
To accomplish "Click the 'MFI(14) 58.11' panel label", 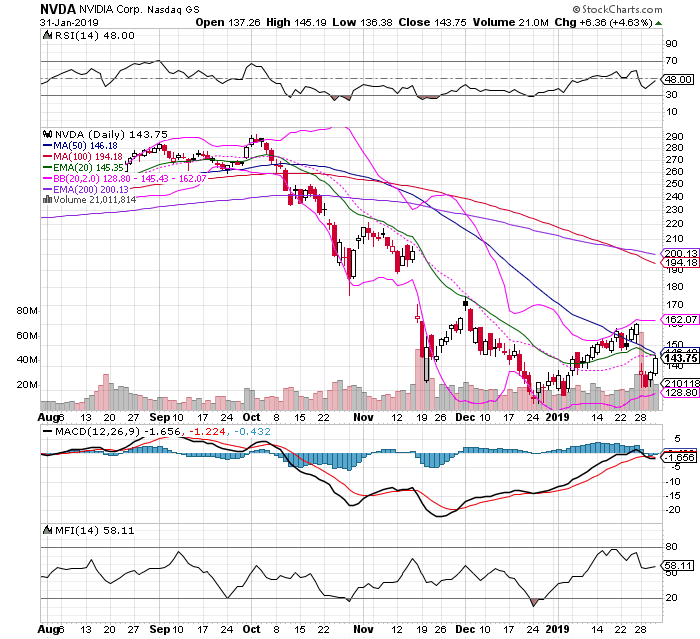I will [x=94, y=530].
